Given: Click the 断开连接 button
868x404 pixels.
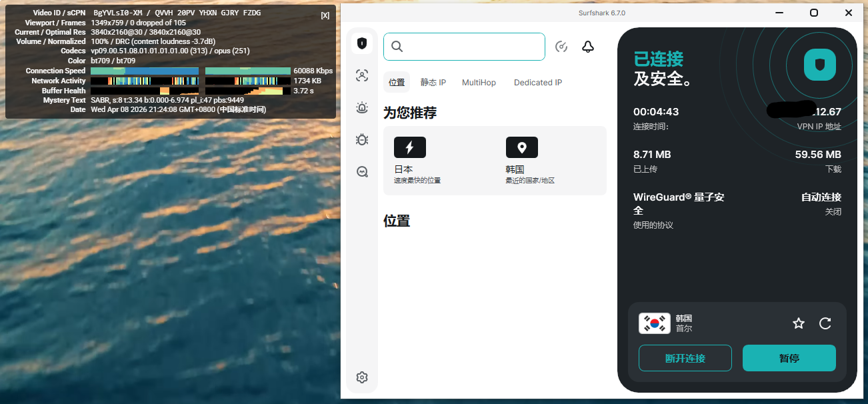Looking at the screenshot, I should pos(685,358).
